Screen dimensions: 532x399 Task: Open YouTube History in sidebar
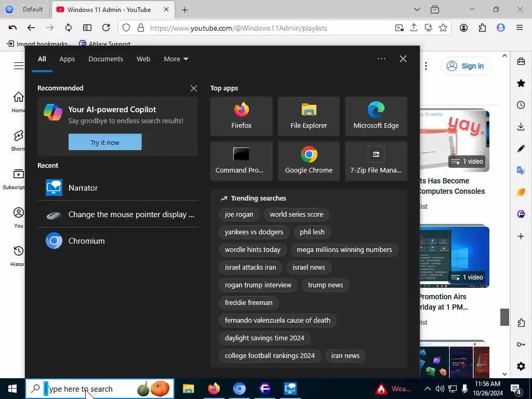coord(18,256)
